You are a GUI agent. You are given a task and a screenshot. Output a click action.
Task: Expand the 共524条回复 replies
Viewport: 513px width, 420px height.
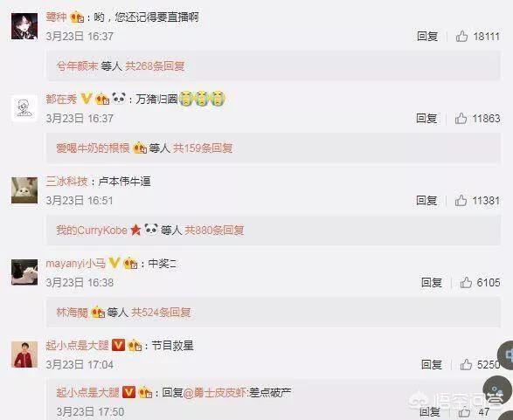pyautogui.click(x=161, y=312)
